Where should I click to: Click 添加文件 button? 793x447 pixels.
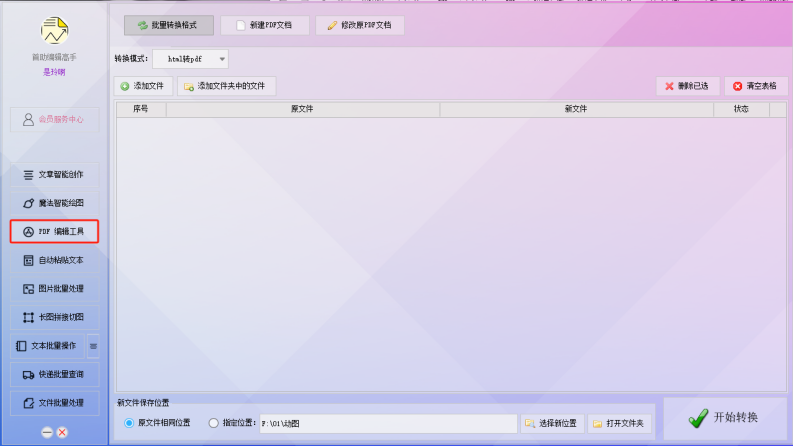coord(143,86)
